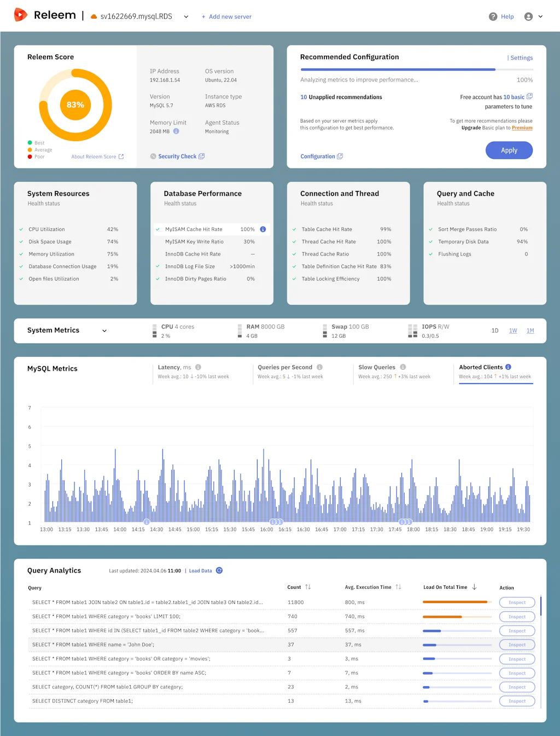
Task: Switch to the Slow Queries tab
Action: click(x=378, y=367)
